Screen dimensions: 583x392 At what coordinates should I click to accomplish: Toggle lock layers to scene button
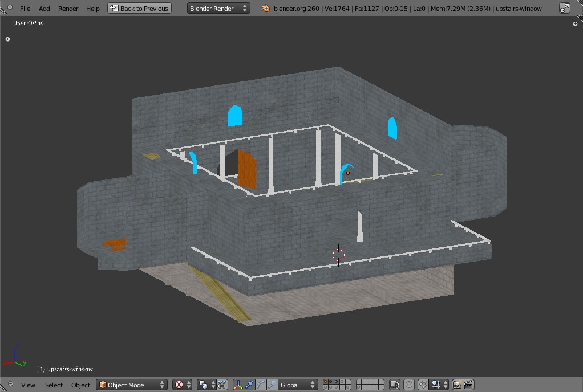click(x=394, y=385)
